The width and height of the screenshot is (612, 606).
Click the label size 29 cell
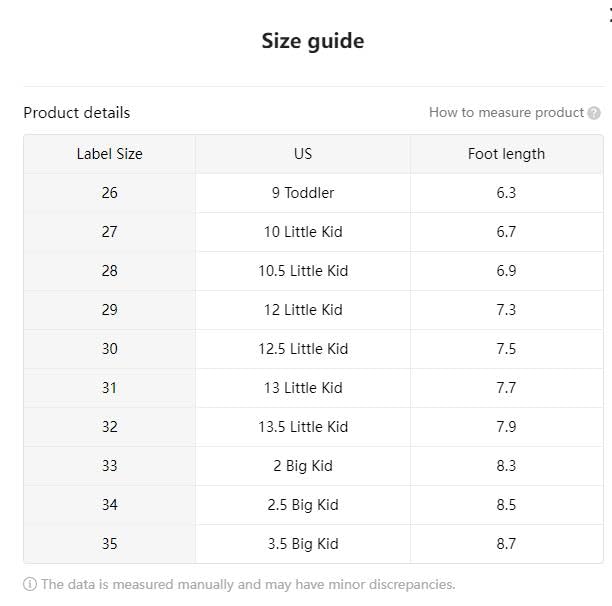[x=110, y=310]
